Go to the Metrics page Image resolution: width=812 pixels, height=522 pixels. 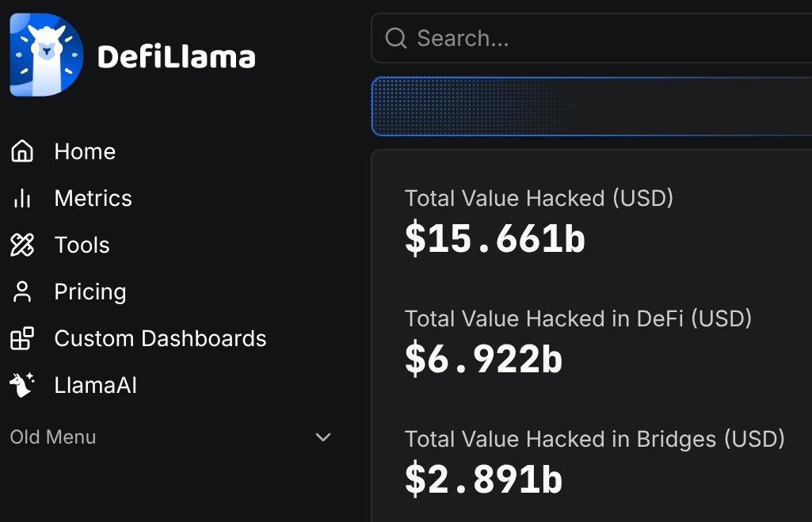pos(93,198)
